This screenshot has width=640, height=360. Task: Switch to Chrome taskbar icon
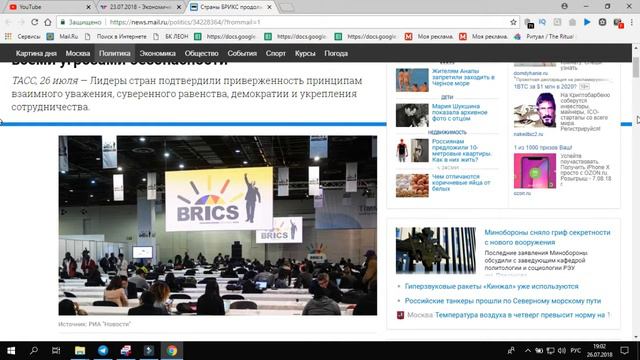[172, 351]
